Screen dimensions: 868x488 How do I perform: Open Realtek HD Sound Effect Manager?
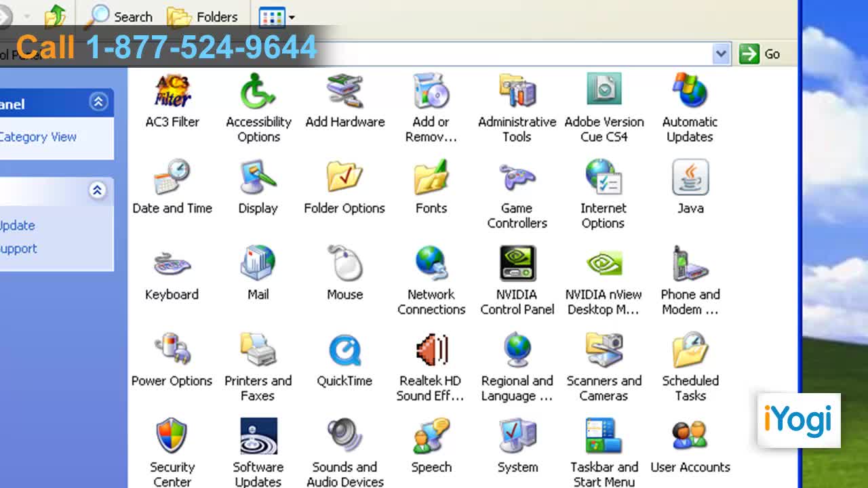(431, 367)
